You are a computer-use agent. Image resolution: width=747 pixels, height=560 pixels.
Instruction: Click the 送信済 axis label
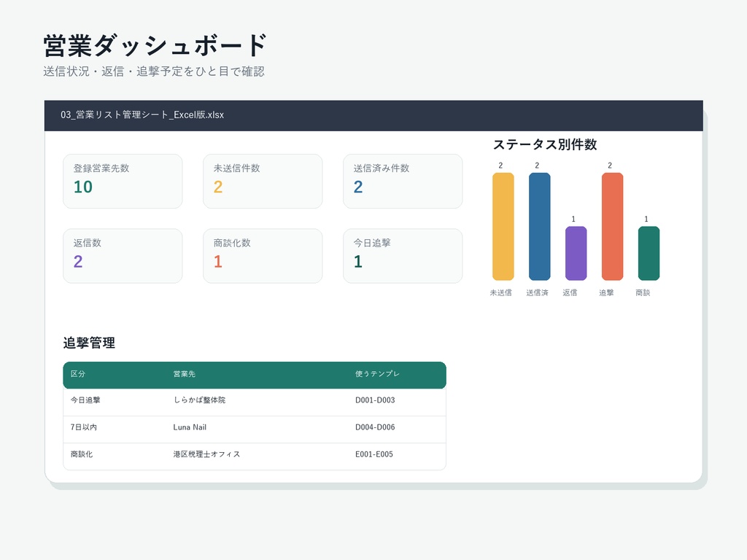(x=537, y=293)
